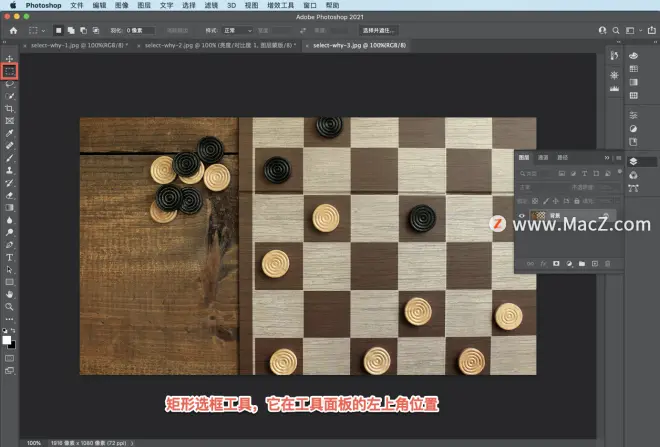Click the Share icon at top right
660x447 pixels.
pos(652,30)
